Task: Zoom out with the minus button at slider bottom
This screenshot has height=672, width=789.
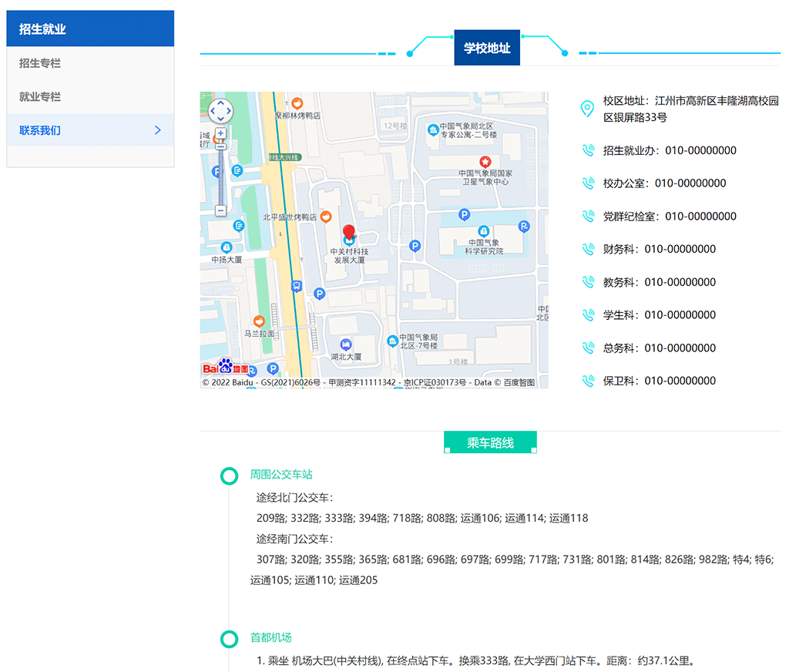Action: 220,210
